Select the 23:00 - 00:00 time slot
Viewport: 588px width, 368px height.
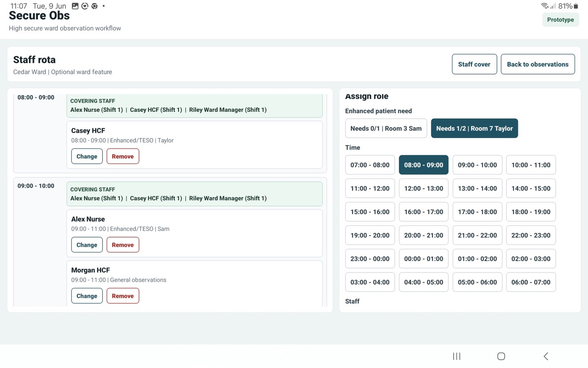pyautogui.click(x=370, y=259)
